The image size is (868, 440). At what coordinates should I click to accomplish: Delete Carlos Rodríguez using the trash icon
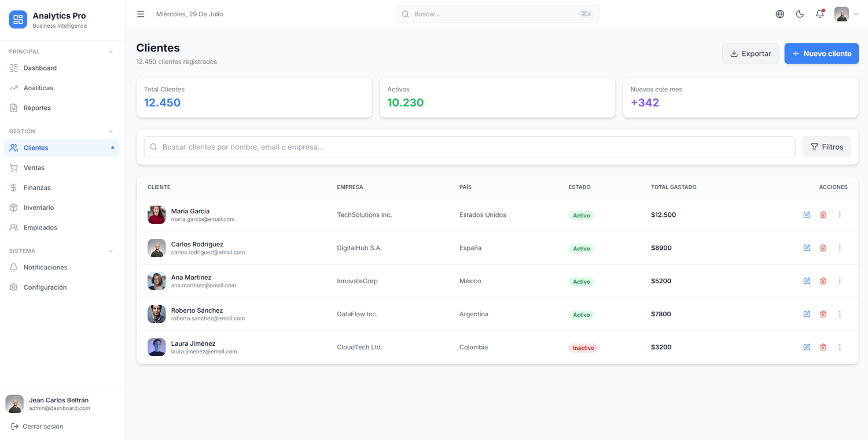[x=823, y=248]
